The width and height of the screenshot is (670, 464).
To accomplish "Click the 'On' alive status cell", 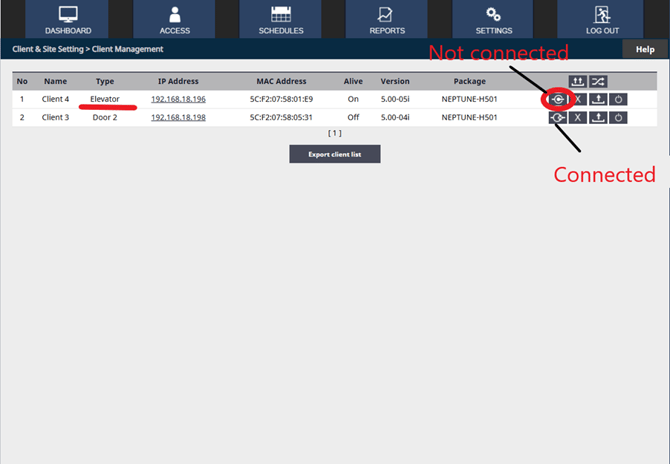I will click(353, 99).
